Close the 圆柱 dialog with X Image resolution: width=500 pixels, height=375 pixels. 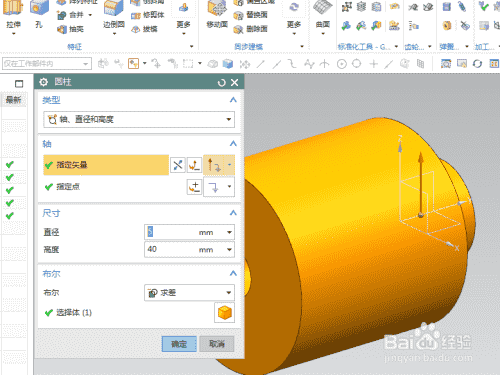tap(235, 82)
